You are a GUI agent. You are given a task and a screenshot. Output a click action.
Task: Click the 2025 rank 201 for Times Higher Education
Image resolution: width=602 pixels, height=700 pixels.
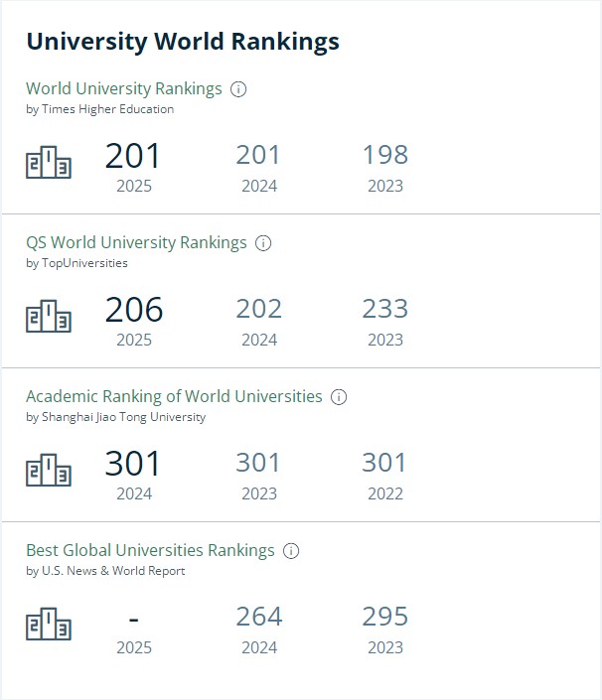click(133, 156)
